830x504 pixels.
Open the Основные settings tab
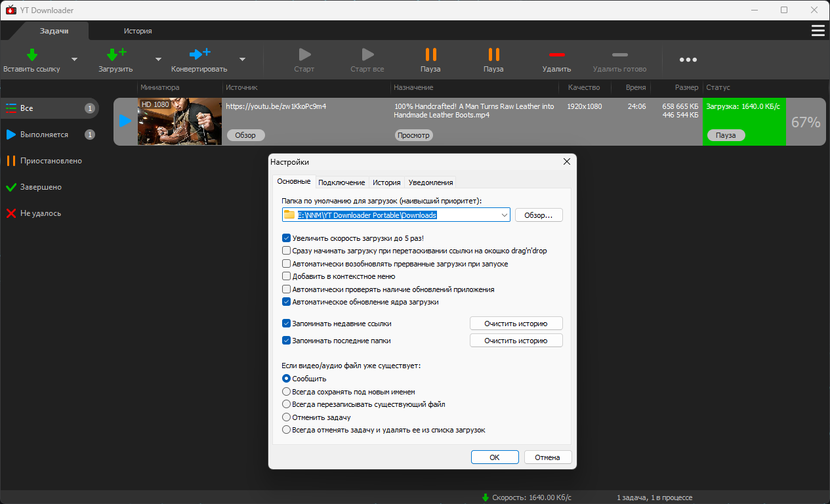point(293,182)
